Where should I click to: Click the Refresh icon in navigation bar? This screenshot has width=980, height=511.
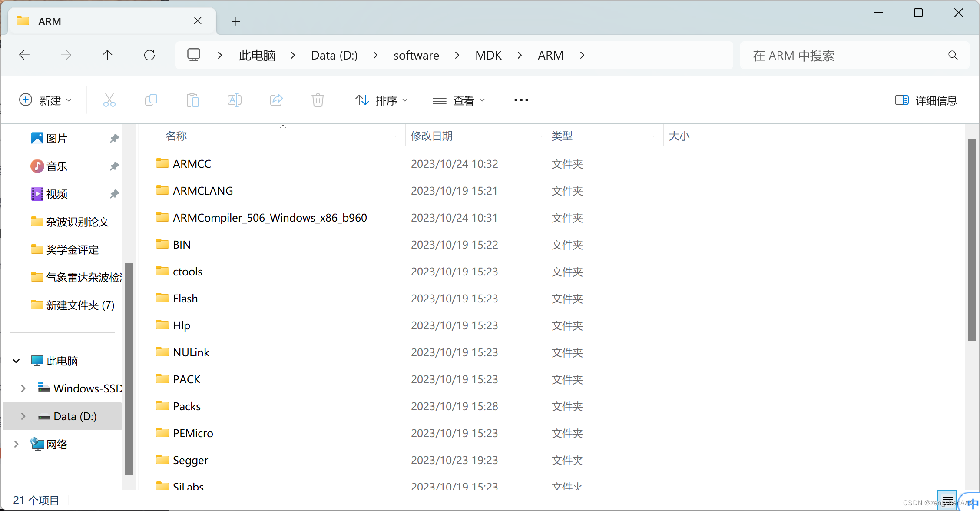(x=149, y=55)
